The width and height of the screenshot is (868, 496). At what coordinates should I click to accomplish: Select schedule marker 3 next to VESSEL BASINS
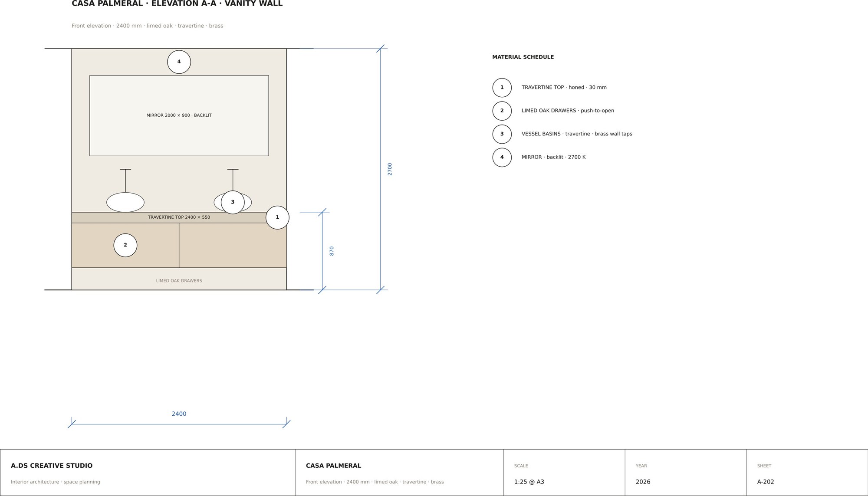(x=502, y=134)
